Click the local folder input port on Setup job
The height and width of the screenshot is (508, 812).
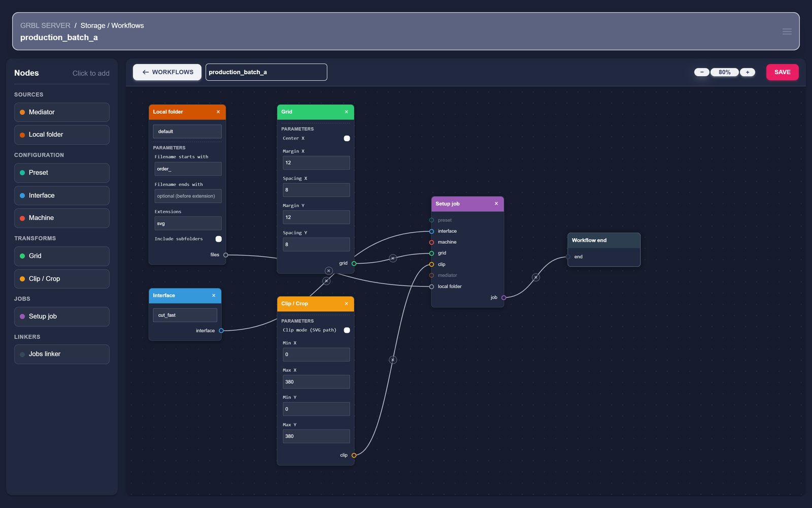click(432, 287)
